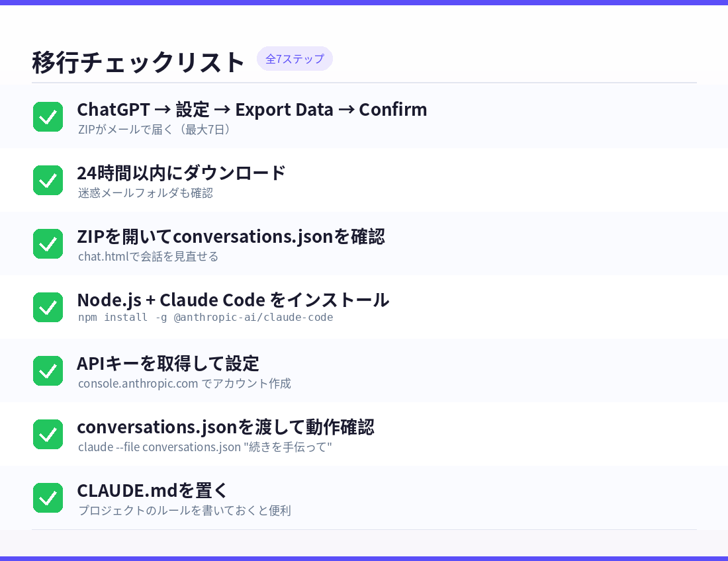Click the note 'console.anthropic.com でアカウント作成'

(x=185, y=384)
